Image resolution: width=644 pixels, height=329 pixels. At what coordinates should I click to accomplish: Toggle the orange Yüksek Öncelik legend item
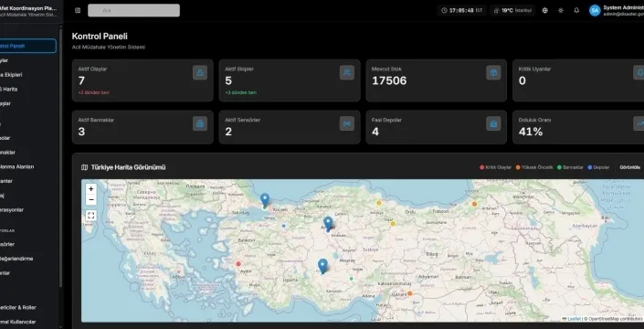point(534,167)
